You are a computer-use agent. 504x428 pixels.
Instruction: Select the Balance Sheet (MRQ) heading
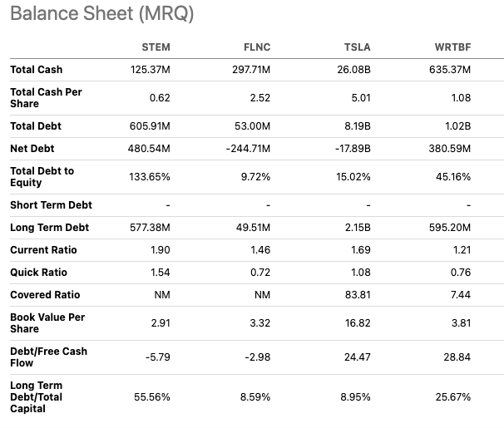pos(102,13)
